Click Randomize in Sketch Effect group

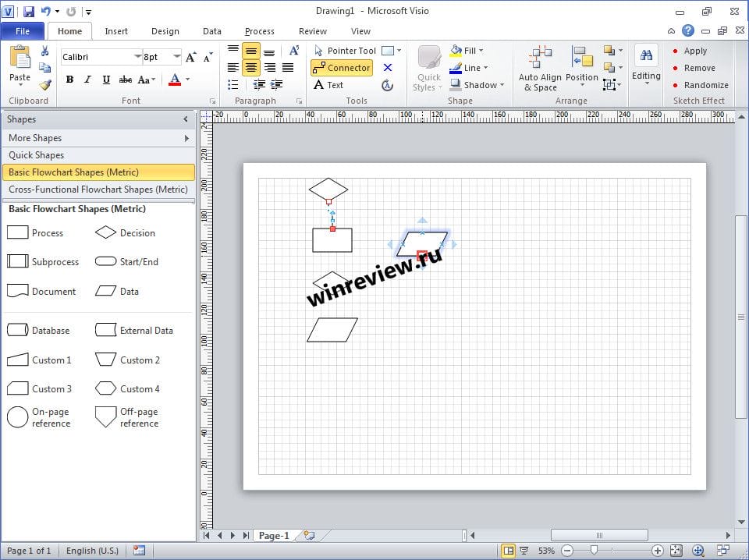[701, 85]
